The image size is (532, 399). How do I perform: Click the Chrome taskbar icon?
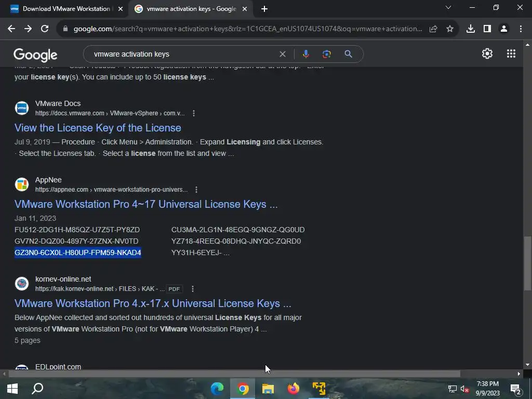click(243, 389)
